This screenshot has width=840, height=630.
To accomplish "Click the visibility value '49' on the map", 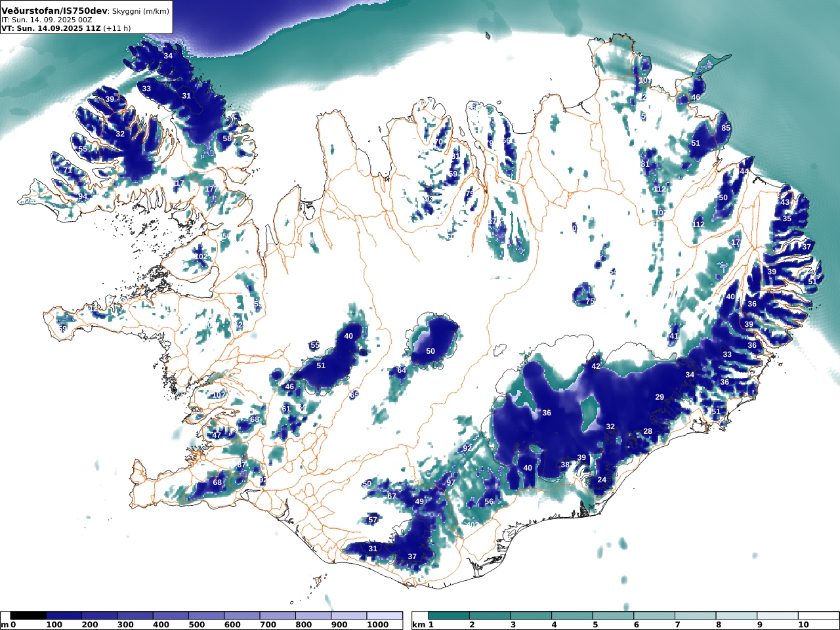I will click(419, 501).
